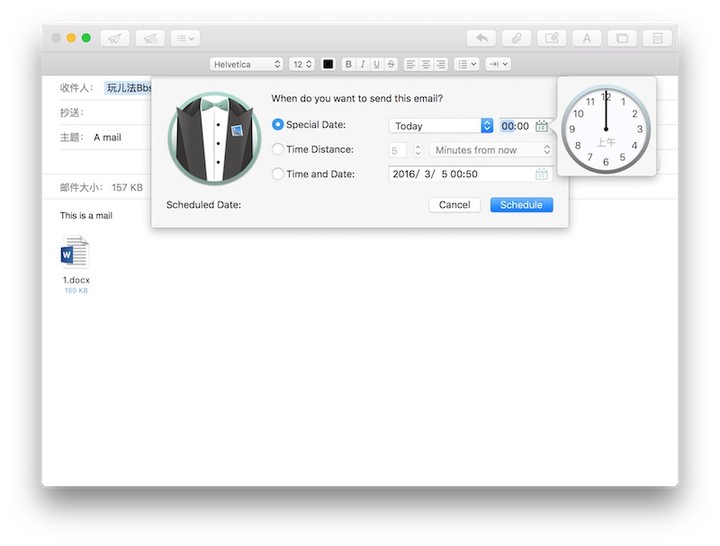The width and height of the screenshot is (720, 546).
Task: Open the header fields list menu in toolbar
Action: [185, 38]
